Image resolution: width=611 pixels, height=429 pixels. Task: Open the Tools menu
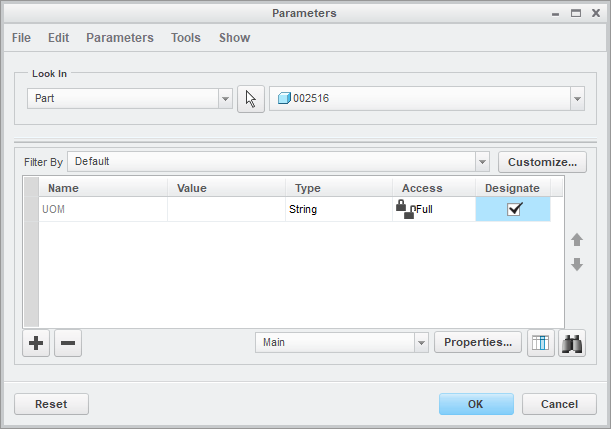(185, 38)
